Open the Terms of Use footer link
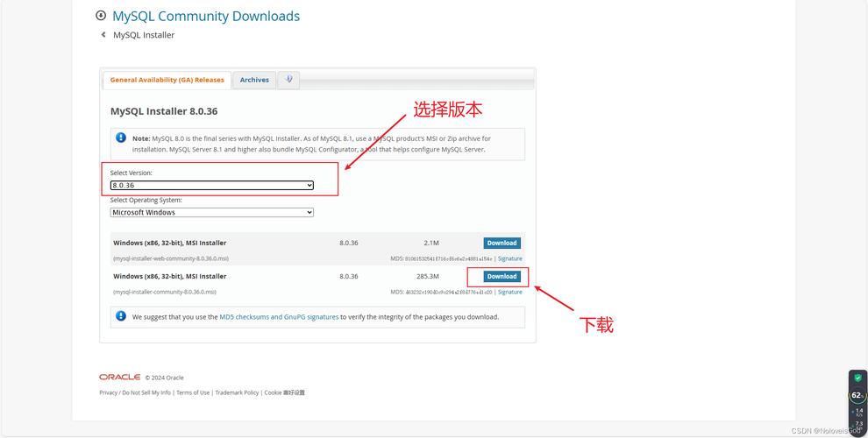 (x=193, y=392)
